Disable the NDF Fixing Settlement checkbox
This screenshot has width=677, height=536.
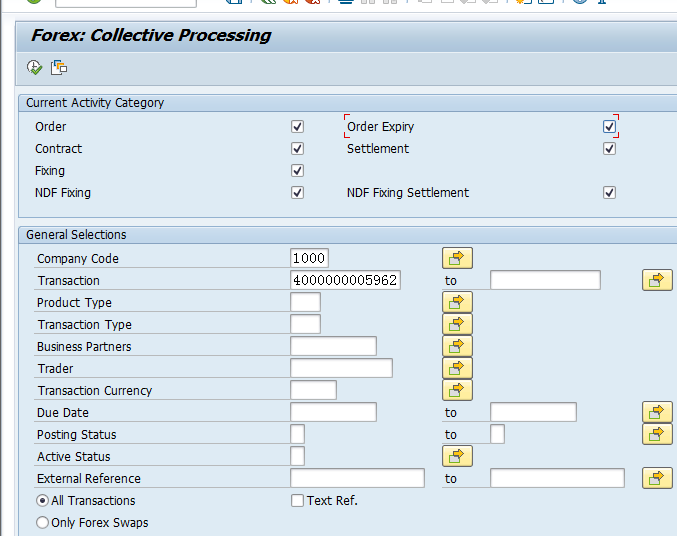(x=609, y=193)
